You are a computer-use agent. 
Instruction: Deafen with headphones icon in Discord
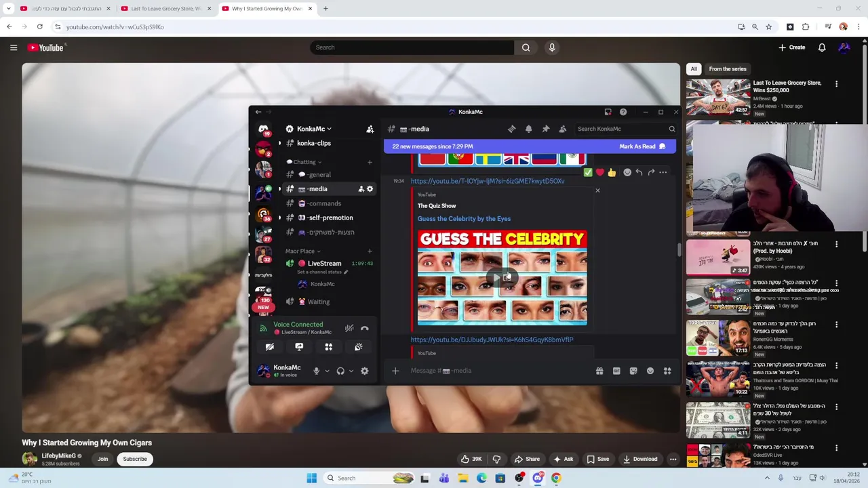[340, 371]
